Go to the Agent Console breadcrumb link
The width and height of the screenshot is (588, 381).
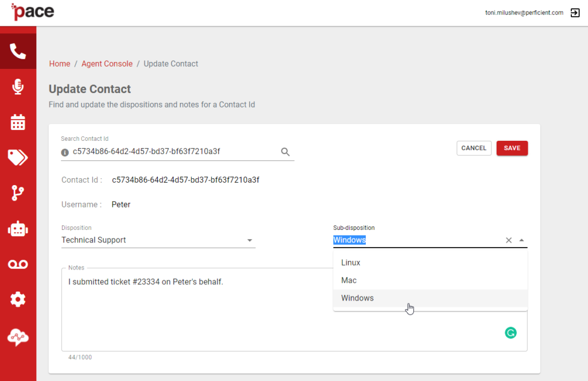tap(107, 64)
